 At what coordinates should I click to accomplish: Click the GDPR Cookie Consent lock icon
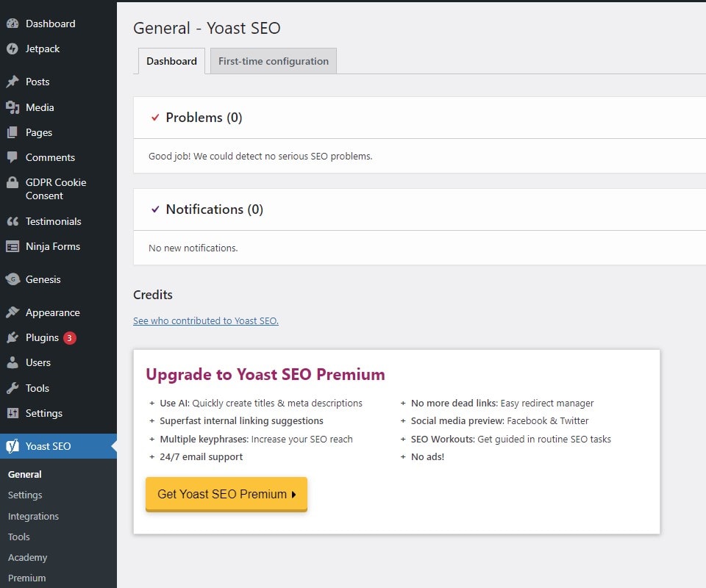[13, 182]
